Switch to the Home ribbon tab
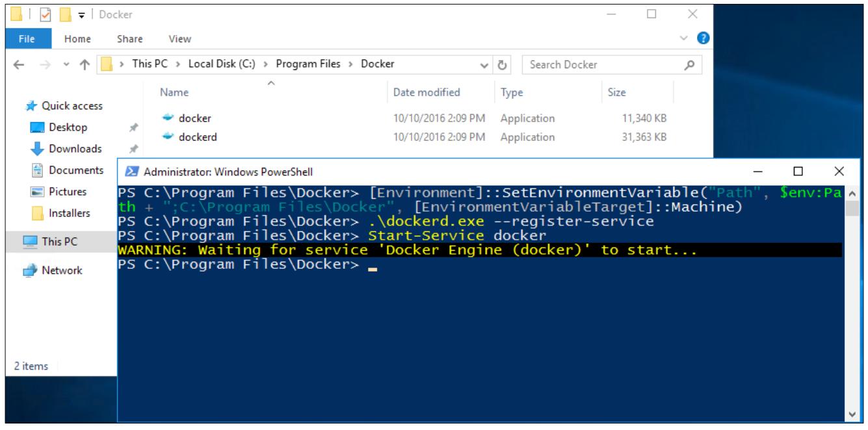868x430 pixels. [77, 38]
